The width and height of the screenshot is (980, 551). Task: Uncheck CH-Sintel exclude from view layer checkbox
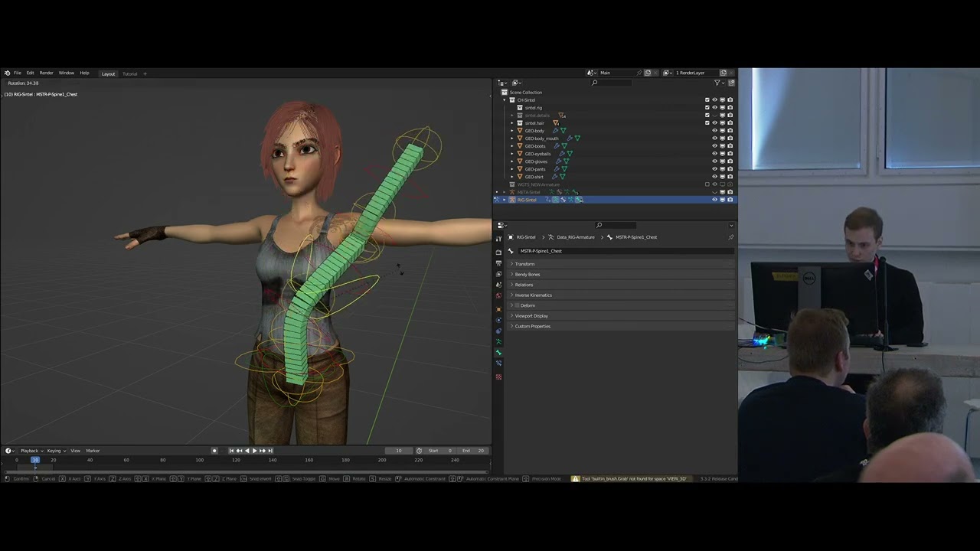point(707,99)
